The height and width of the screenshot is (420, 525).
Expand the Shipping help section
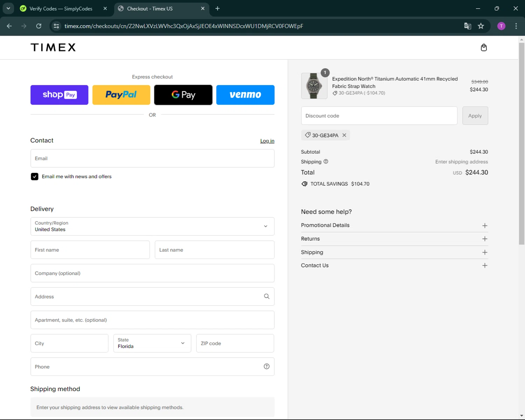pyautogui.click(x=394, y=252)
